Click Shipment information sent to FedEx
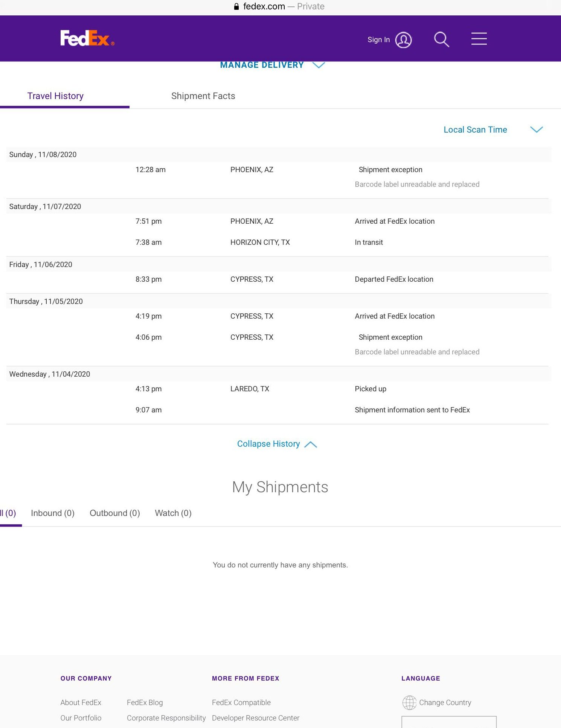Screen dimensions: 561x728 [412, 410]
